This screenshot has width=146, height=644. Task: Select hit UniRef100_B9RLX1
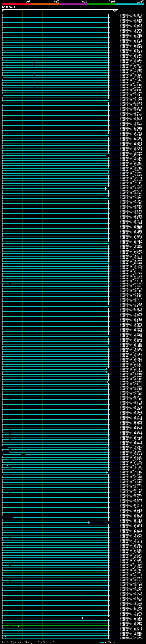pos(131,339)
